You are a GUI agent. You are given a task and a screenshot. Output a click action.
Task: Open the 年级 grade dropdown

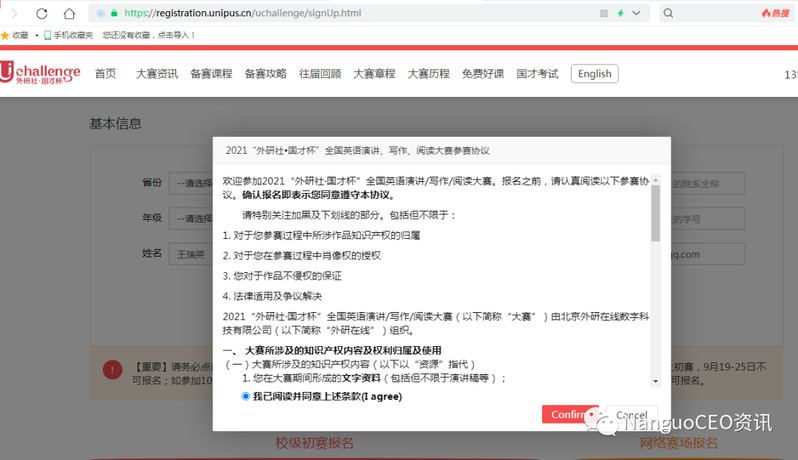pos(191,218)
